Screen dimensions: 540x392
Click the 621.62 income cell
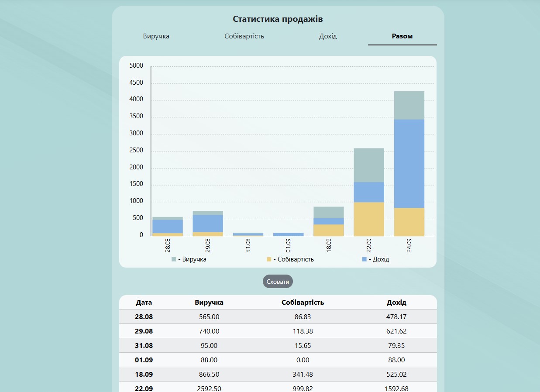[396, 331]
